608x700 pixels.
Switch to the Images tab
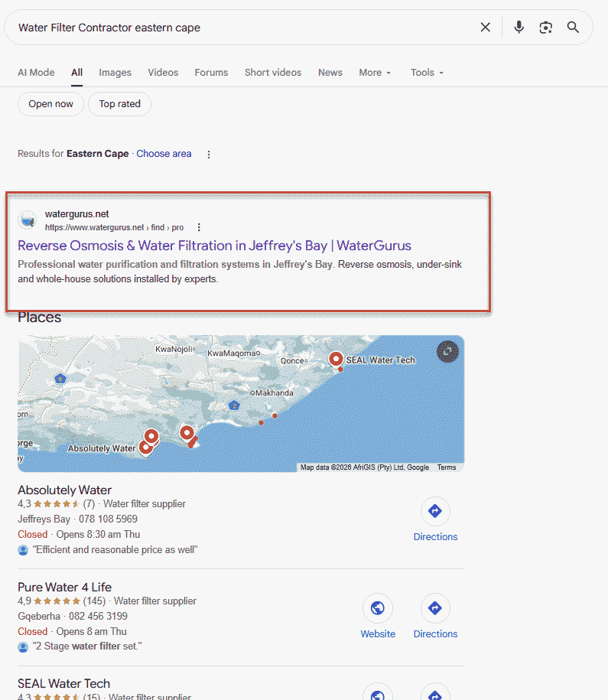pos(115,73)
